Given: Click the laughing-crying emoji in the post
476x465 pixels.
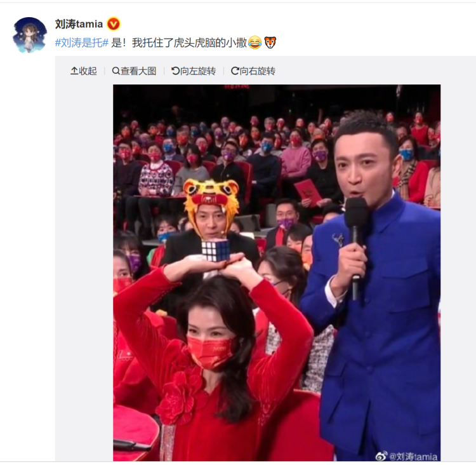Looking at the screenshot, I should (x=255, y=43).
